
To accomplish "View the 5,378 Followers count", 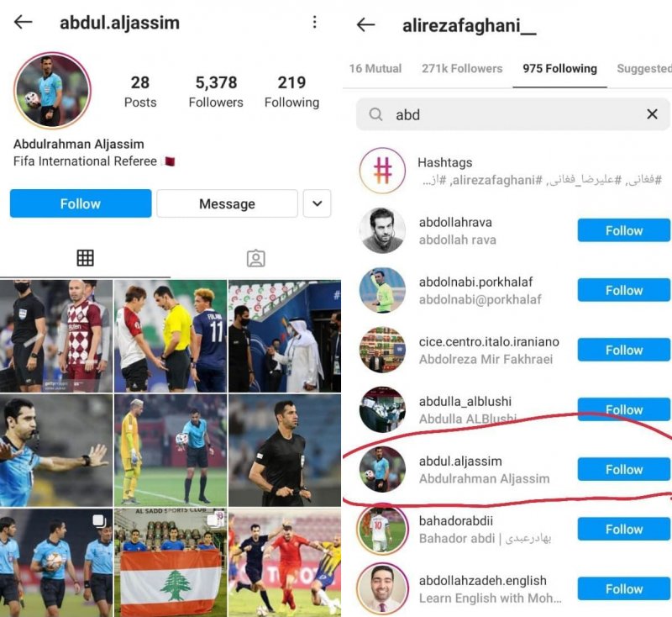I will click(216, 92).
